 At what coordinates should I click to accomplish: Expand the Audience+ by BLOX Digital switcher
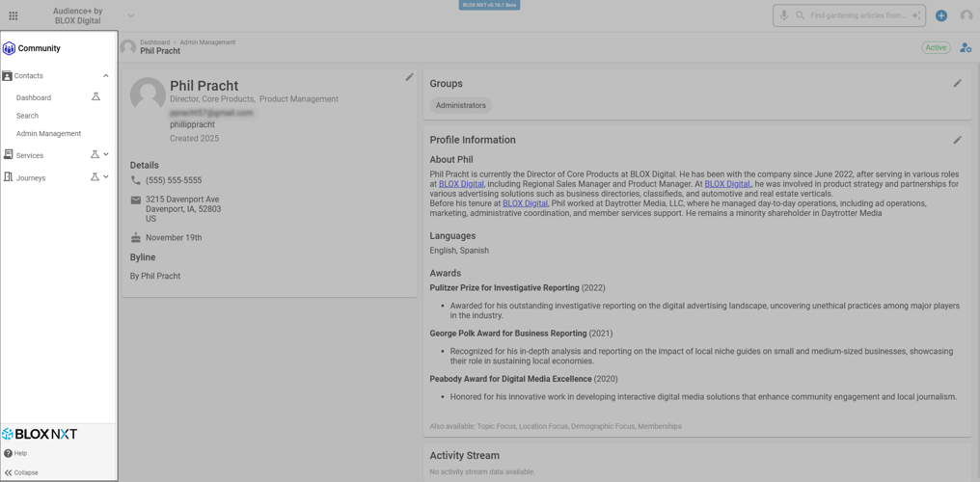(130, 15)
